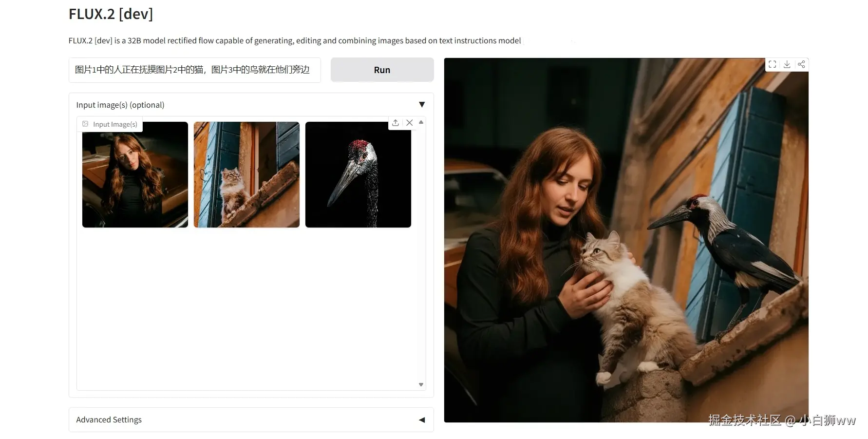Click the Input image(s) (optional) header
Screen dimensions: 868x439
pyautogui.click(x=120, y=105)
